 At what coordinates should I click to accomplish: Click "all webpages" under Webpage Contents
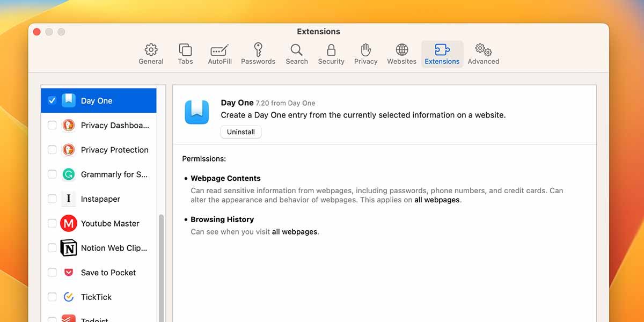click(x=437, y=200)
